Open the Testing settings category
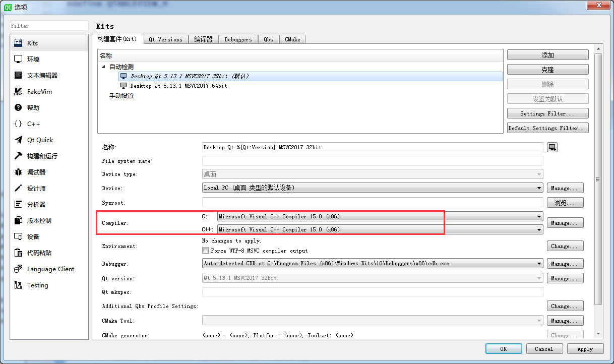The height and width of the screenshot is (364, 614). click(49, 285)
